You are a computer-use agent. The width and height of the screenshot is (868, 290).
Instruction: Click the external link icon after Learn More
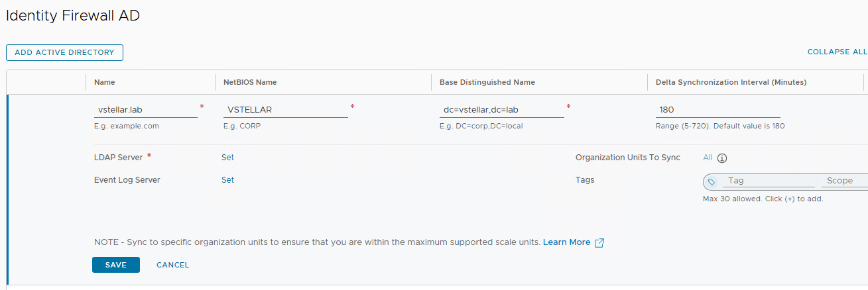coord(599,243)
